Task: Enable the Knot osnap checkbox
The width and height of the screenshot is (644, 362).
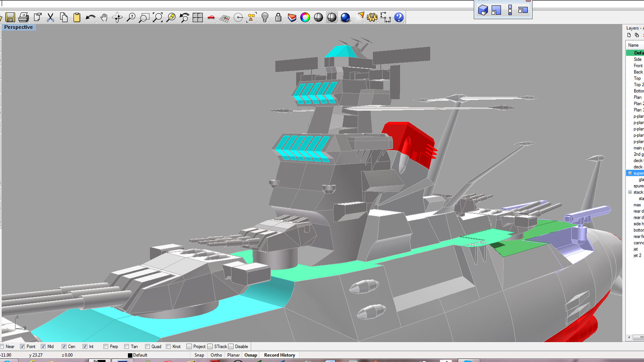Action: (168, 347)
